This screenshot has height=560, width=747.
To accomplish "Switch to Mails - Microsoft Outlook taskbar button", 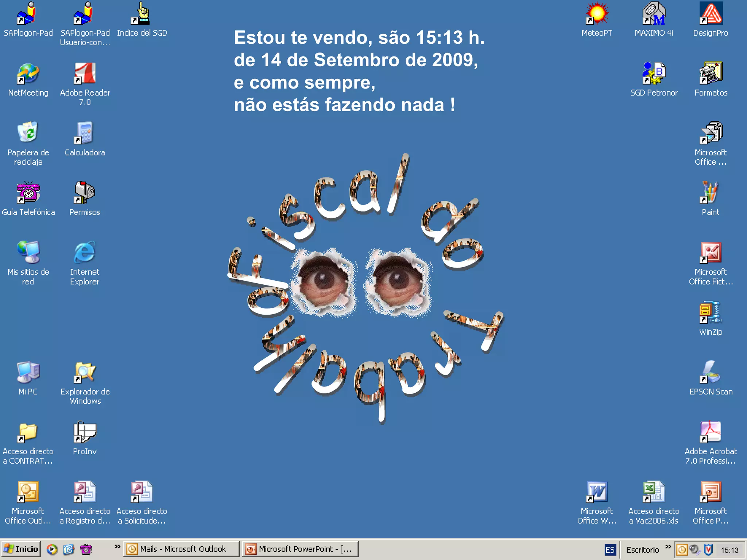I will point(182,549).
